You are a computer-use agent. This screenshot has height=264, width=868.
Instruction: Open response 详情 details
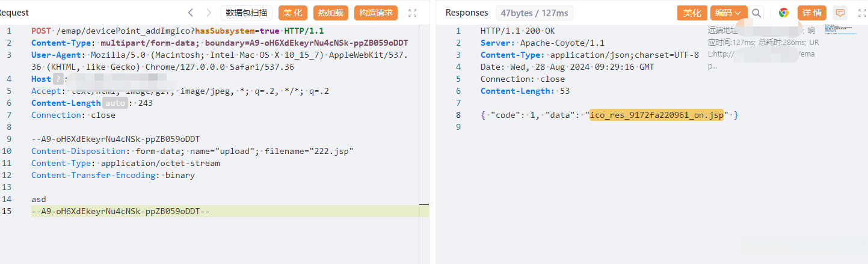[x=812, y=13]
